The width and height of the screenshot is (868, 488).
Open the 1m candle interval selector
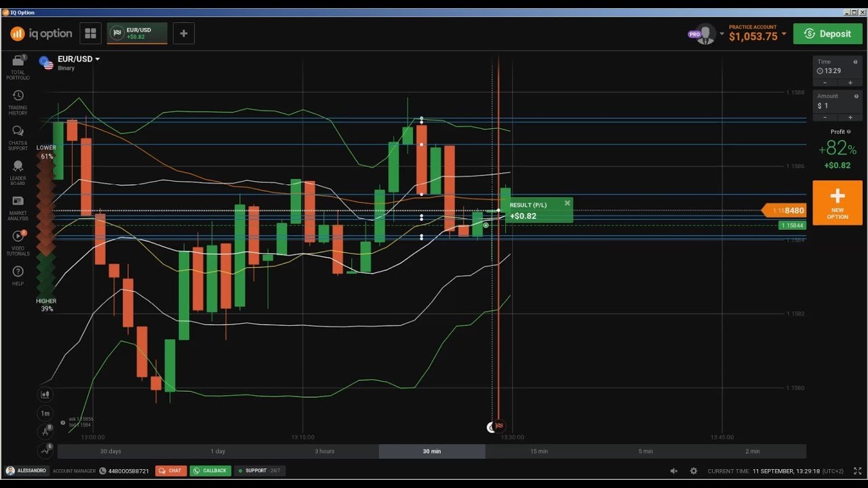pos(45,413)
